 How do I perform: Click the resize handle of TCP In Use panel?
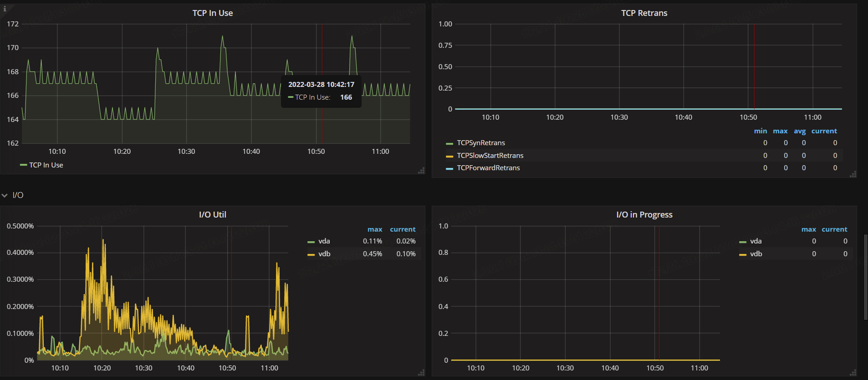click(421, 171)
